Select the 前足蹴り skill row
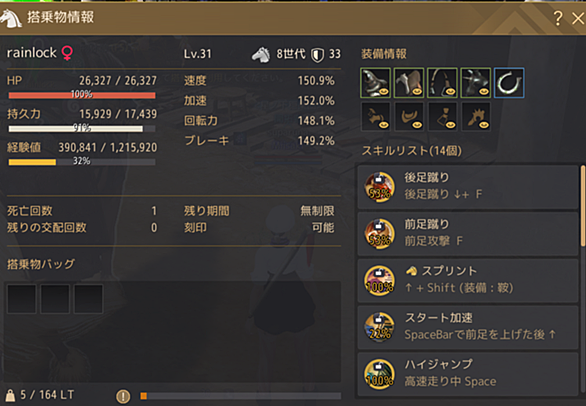This screenshot has height=406, width=586. 468,234
